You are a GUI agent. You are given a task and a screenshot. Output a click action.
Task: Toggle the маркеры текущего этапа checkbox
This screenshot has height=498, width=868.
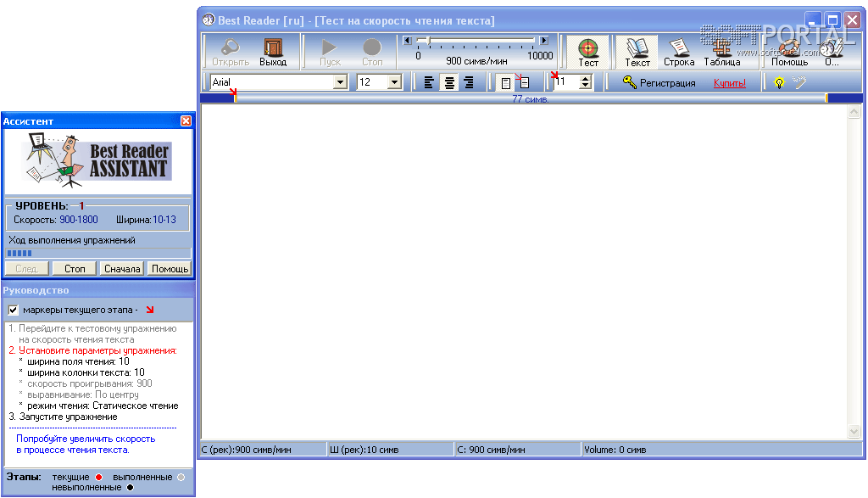pos(14,311)
